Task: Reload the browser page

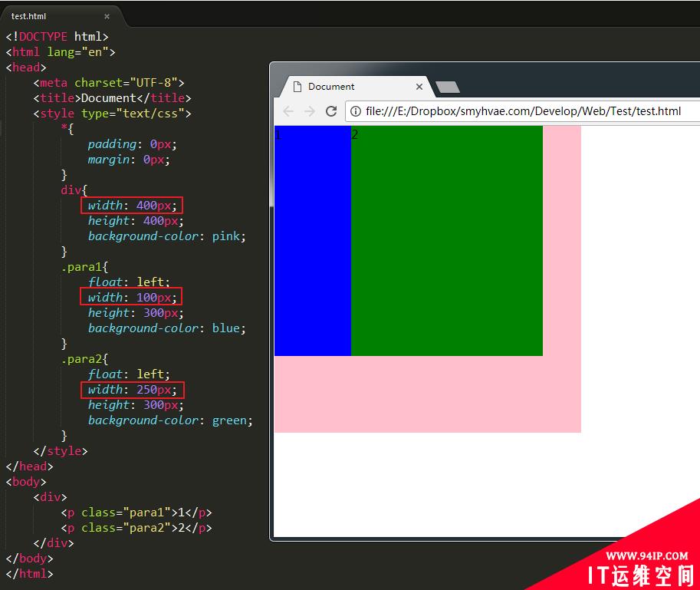Action: (331, 111)
